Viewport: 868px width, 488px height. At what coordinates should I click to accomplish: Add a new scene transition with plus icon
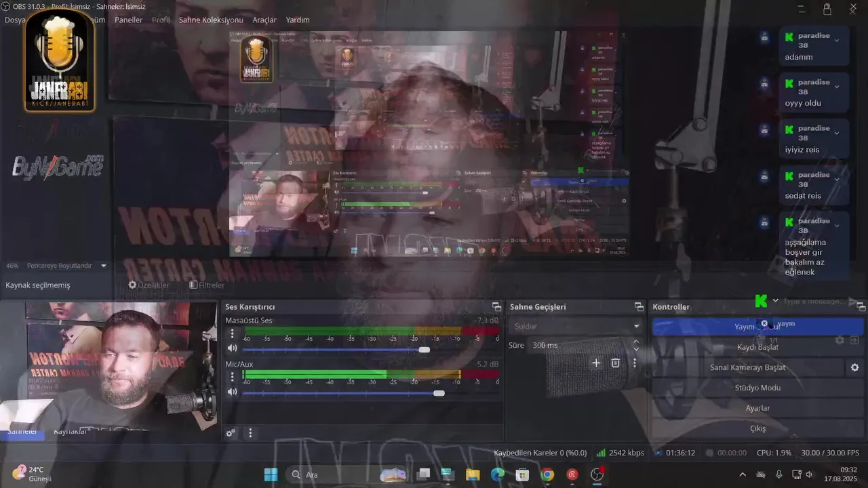click(596, 363)
